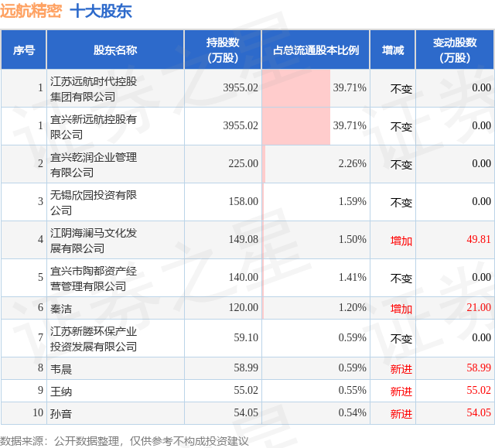Click the 新进 label in 韦晨 row
This screenshot has width=495, height=448.
[401, 369]
